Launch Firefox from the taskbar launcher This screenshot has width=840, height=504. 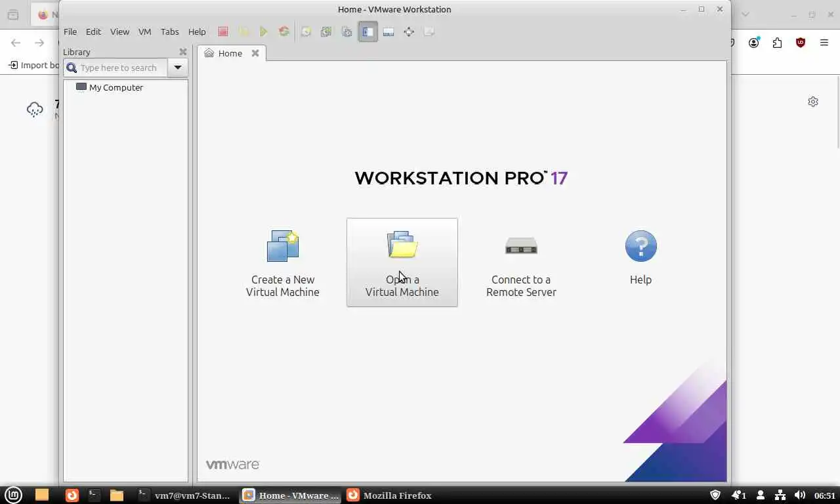[x=72, y=495]
